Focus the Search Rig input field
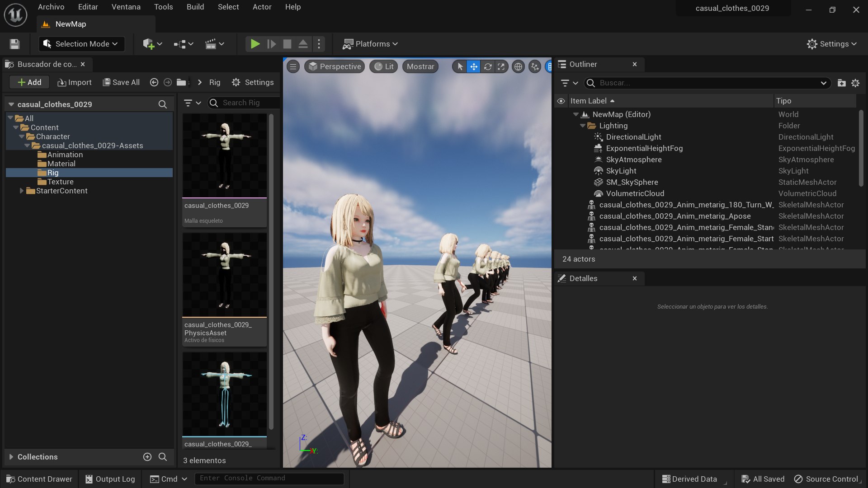The height and width of the screenshot is (488, 868). 244,103
